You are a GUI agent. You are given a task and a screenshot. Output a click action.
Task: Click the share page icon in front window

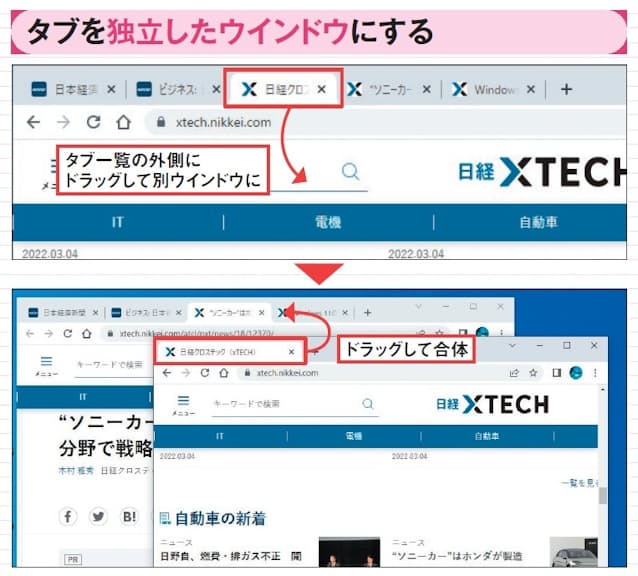click(x=514, y=373)
